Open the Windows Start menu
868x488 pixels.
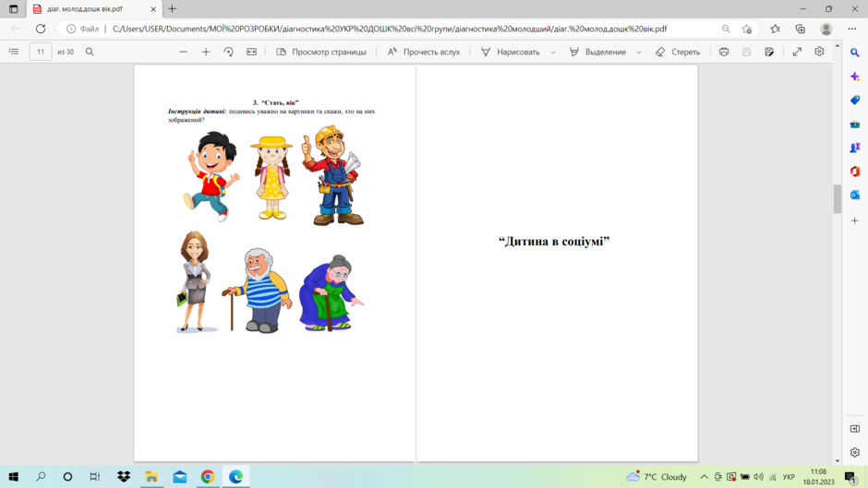14,476
